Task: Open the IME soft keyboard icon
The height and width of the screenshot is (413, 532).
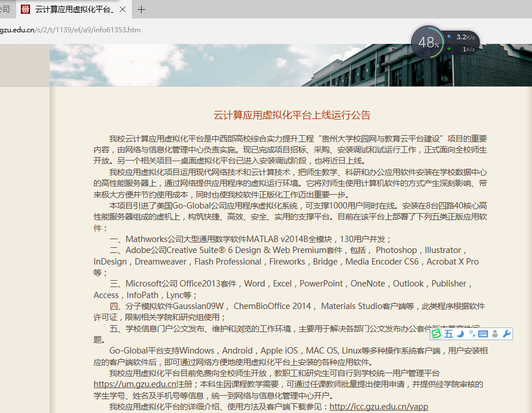Action: point(483,334)
